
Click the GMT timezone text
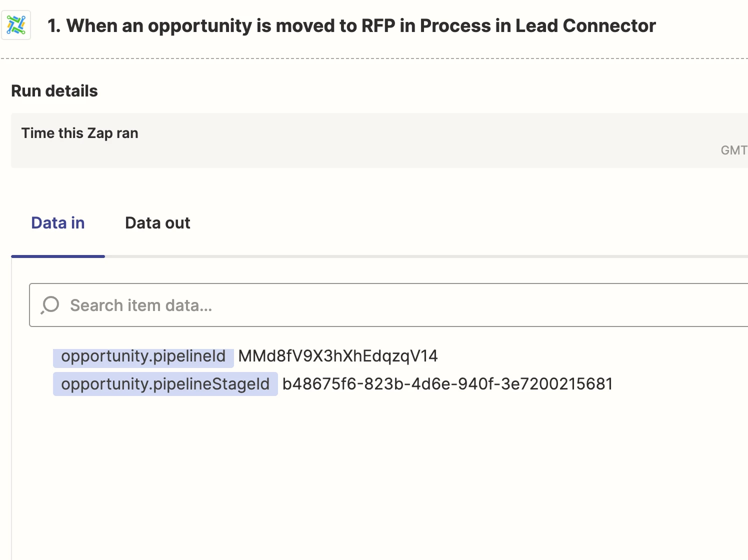pos(733,150)
